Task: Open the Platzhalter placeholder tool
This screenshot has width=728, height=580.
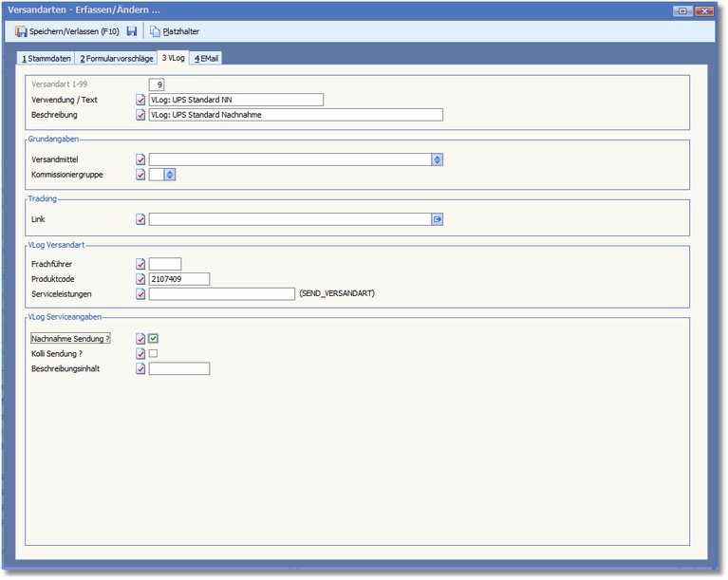Action: [x=175, y=31]
